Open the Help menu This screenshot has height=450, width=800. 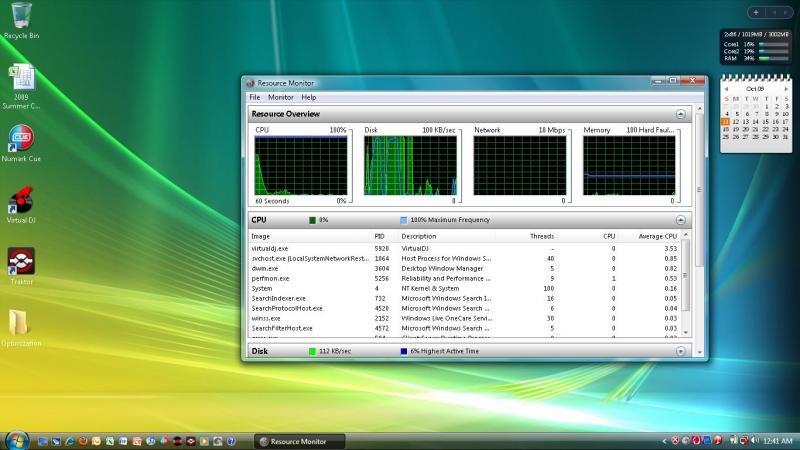(309, 97)
